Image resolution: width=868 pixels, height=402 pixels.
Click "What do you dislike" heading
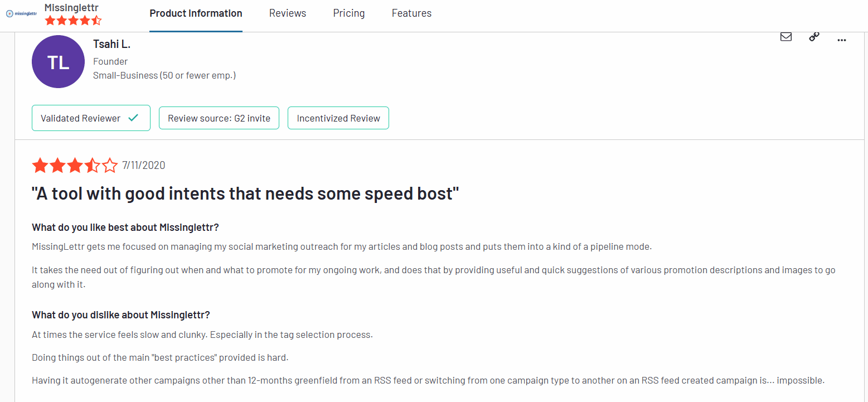121,315
